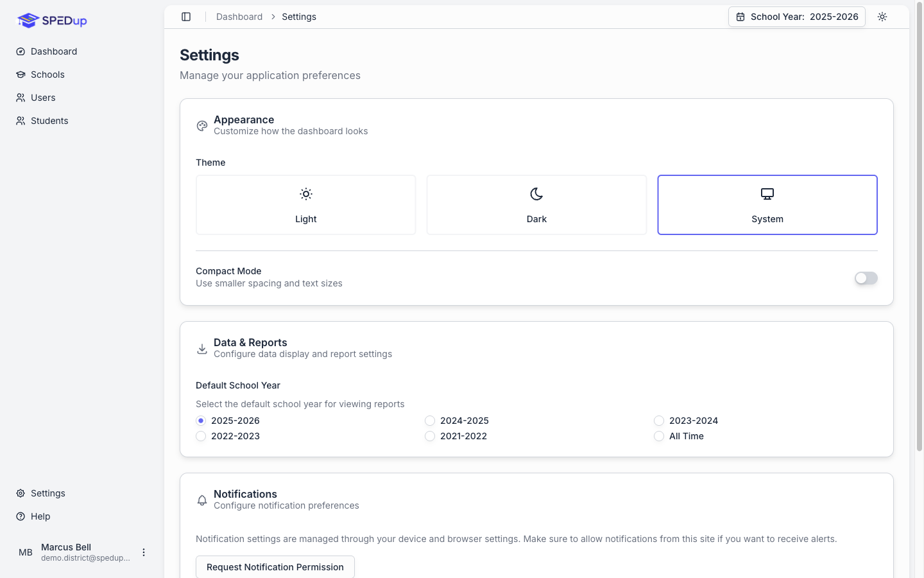Select the 2021-2022 radio button
Viewport: 924px width, 578px height.
tap(430, 436)
